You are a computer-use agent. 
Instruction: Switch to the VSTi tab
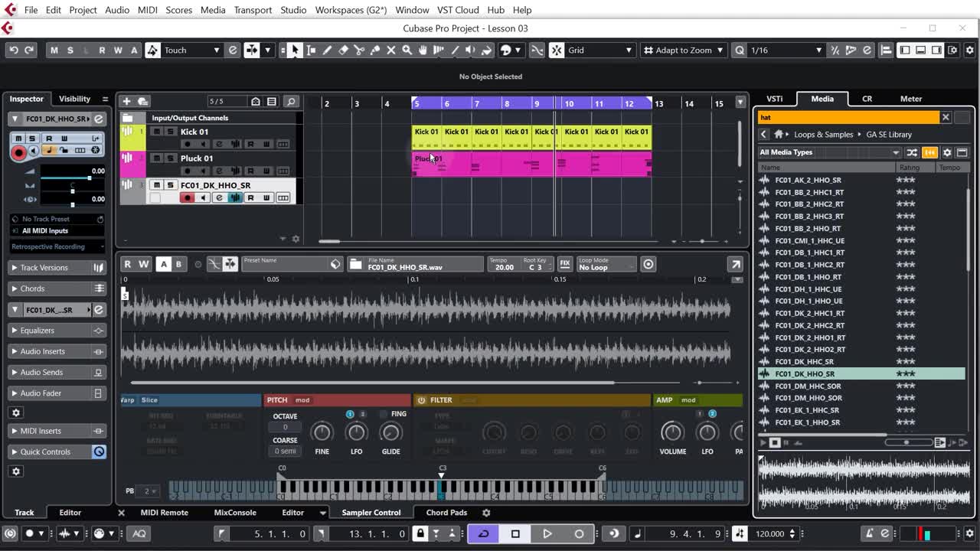tap(775, 99)
